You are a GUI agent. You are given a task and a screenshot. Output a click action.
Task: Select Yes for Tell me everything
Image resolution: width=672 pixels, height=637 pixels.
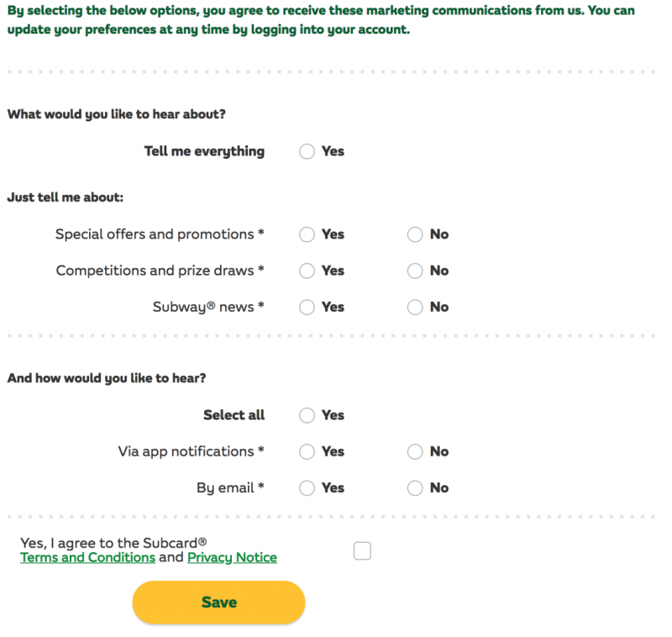pyautogui.click(x=307, y=151)
